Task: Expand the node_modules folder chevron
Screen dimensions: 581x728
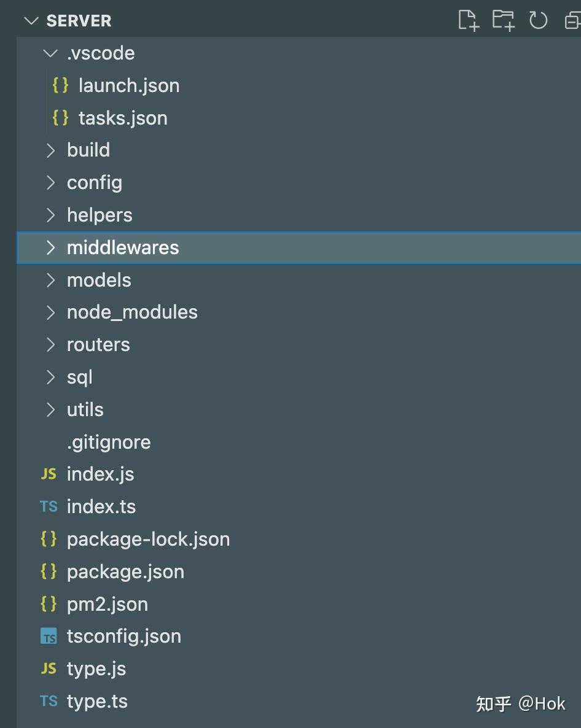Action: (x=51, y=312)
